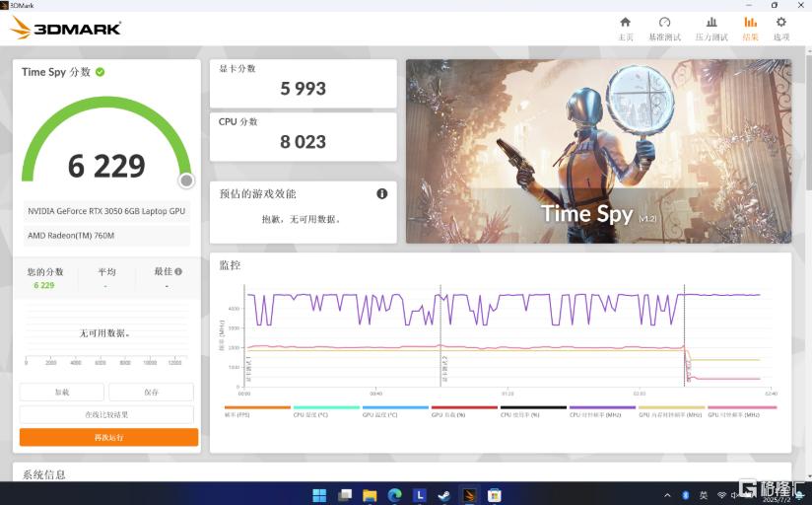Click the overall score 6 229 in gauge
Image resolution: width=812 pixels, height=505 pixels.
106,166
